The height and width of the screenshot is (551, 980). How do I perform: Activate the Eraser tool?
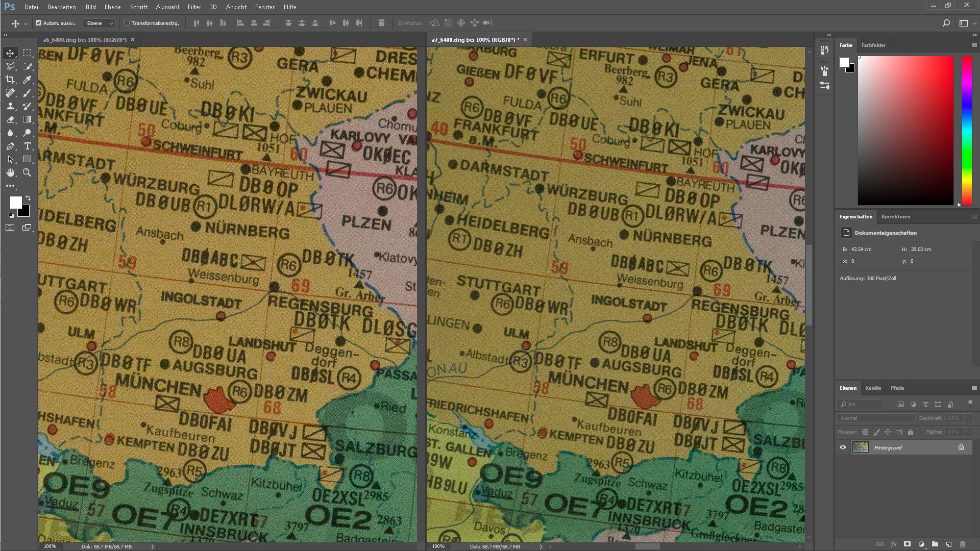[x=10, y=119]
